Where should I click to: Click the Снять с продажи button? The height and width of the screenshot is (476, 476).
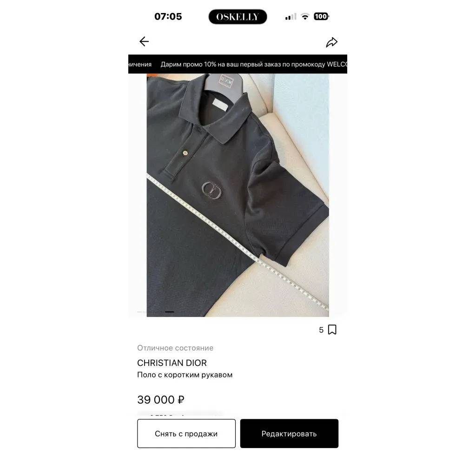coord(186,434)
